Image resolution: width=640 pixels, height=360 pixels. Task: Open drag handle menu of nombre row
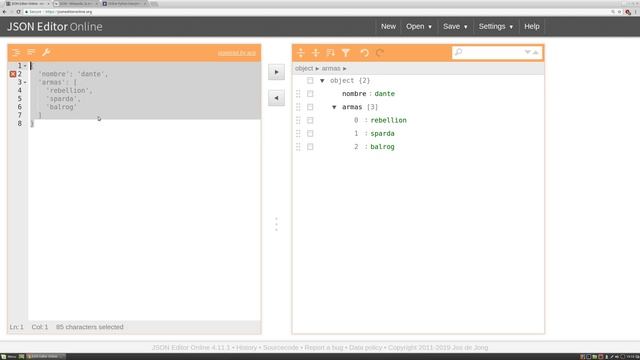tap(298, 94)
